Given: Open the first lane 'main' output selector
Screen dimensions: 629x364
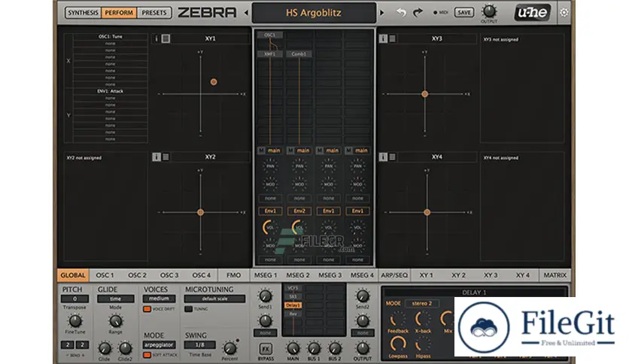Looking at the screenshot, I should pyautogui.click(x=274, y=150).
